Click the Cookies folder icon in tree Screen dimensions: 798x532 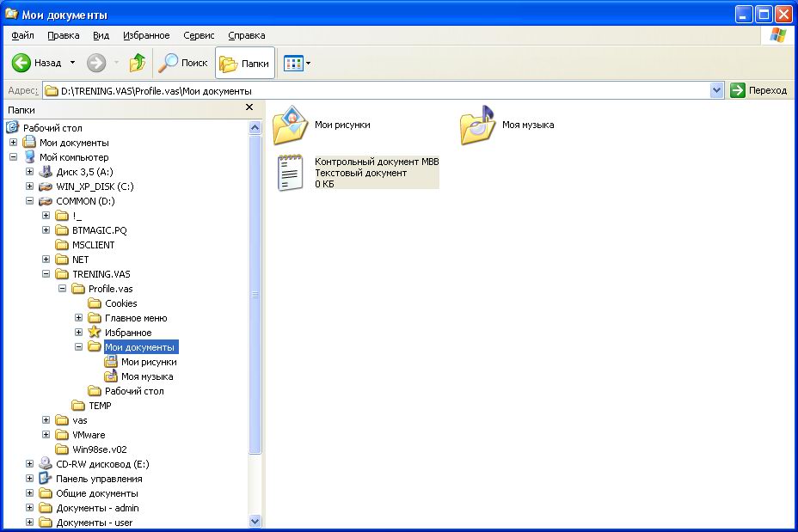pos(94,303)
